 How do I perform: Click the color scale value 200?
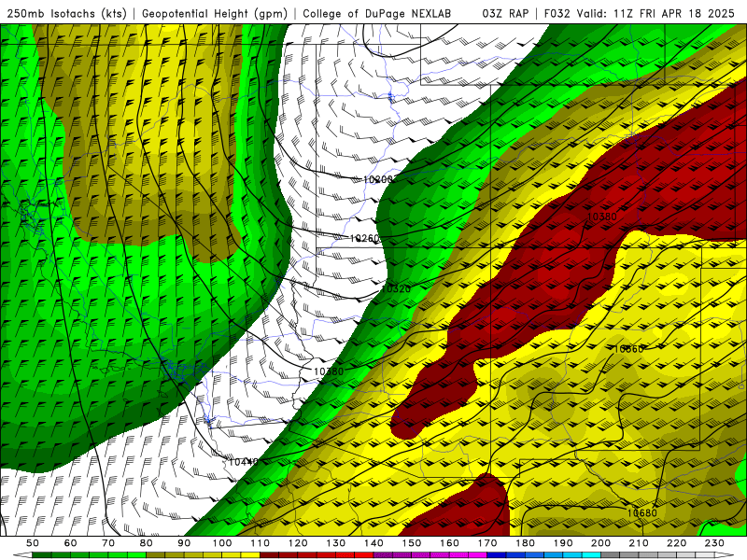tap(600, 543)
